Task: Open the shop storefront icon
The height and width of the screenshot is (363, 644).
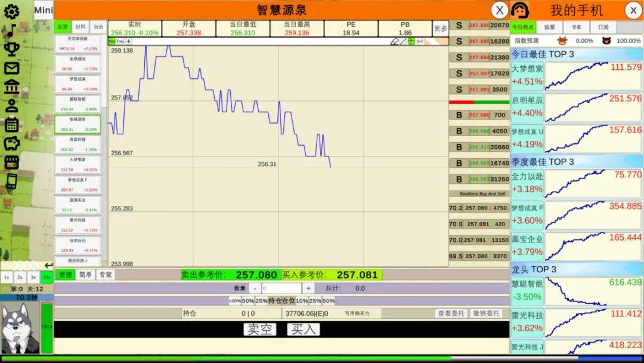Action: 11,162
